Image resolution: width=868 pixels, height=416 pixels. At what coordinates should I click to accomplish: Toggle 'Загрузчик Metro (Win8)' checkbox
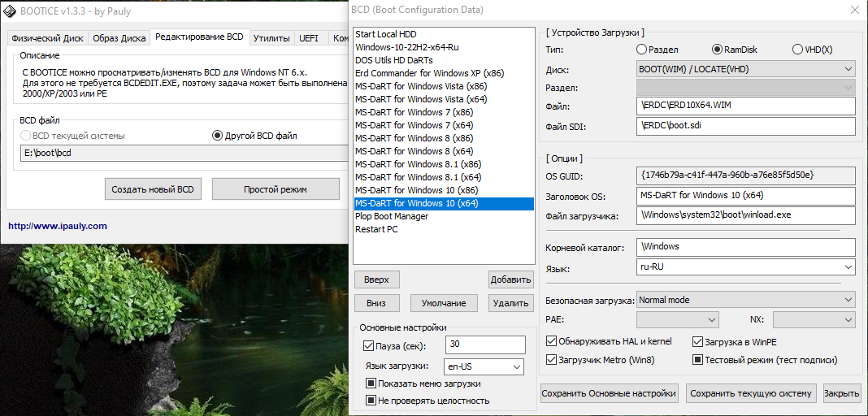552,360
